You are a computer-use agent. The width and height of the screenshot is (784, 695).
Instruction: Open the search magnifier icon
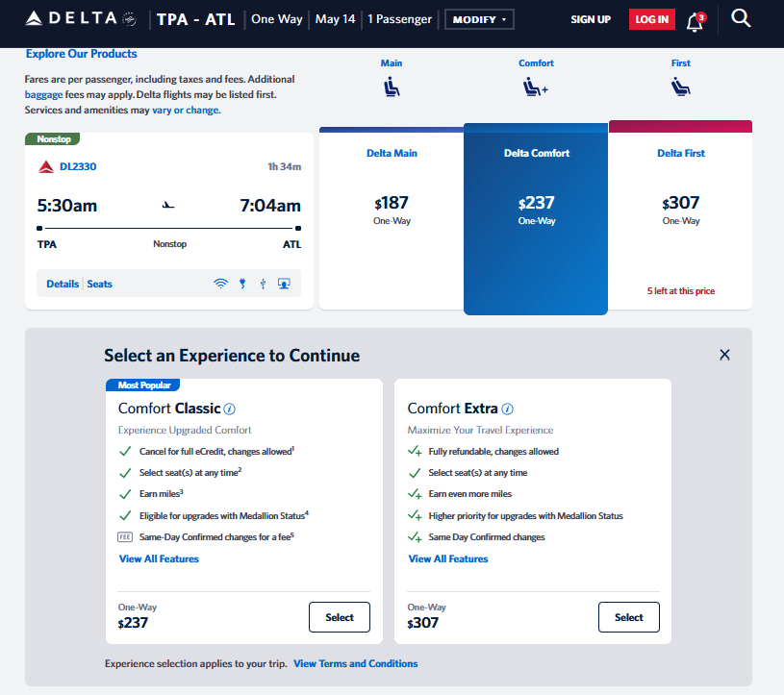741,18
